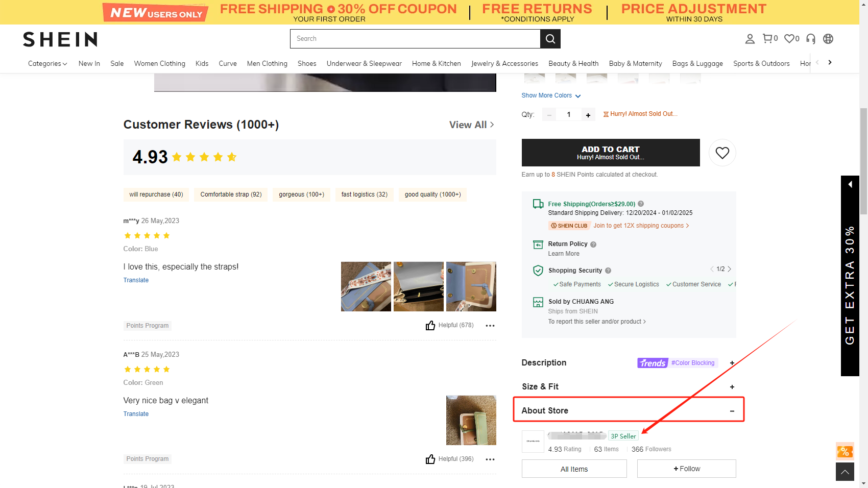Open New In menu
The width and height of the screenshot is (868, 488).
tap(89, 63)
